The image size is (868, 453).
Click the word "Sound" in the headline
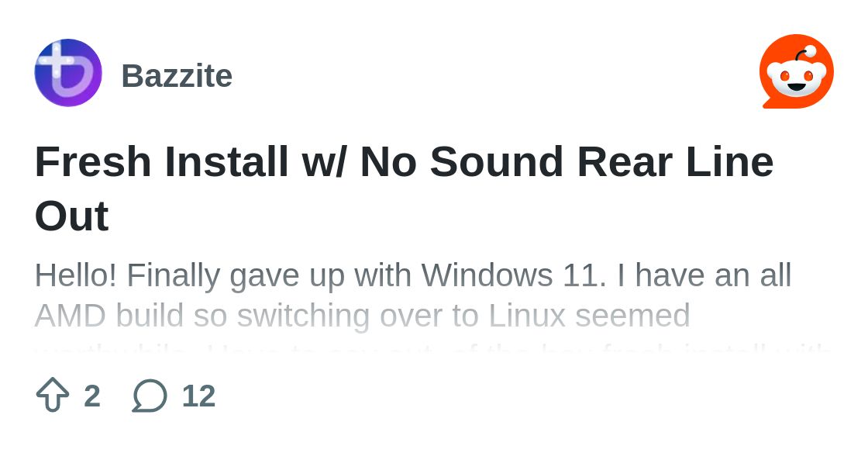point(496,162)
